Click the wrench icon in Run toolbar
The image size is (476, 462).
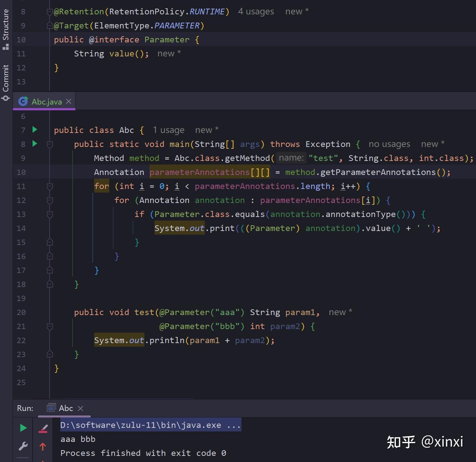[x=23, y=446]
